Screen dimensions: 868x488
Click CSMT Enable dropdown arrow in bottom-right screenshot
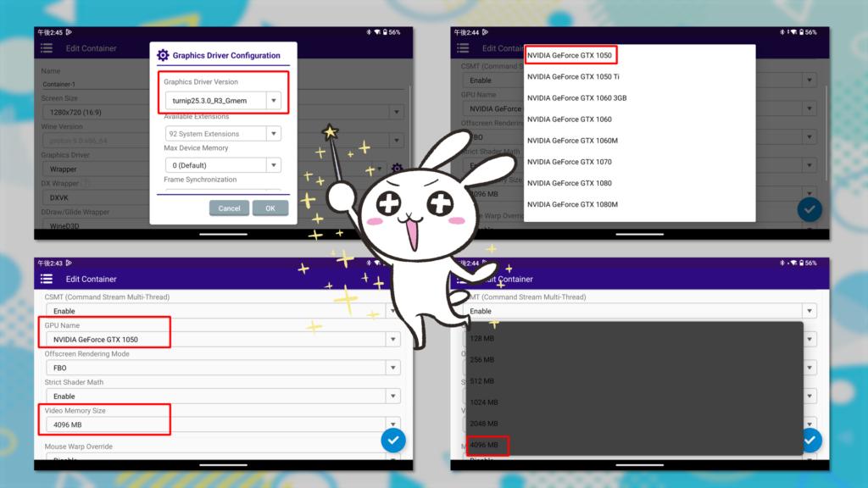point(810,311)
